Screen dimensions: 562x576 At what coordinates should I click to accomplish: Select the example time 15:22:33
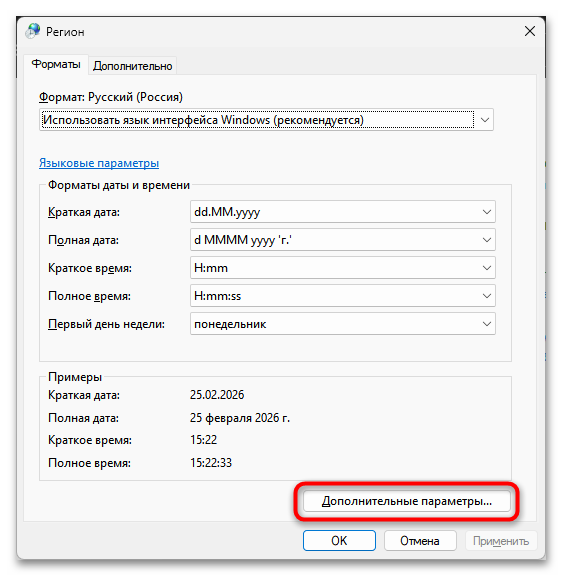(x=211, y=462)
